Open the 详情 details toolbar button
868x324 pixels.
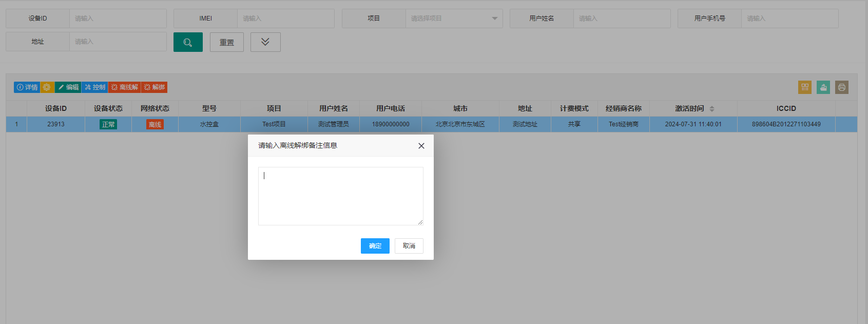(x=27, y=87)
